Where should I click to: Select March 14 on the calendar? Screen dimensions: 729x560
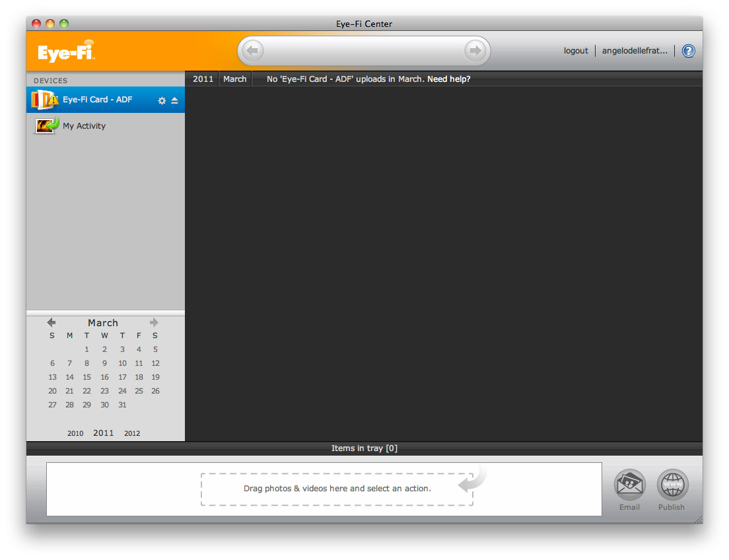point(70,377)
